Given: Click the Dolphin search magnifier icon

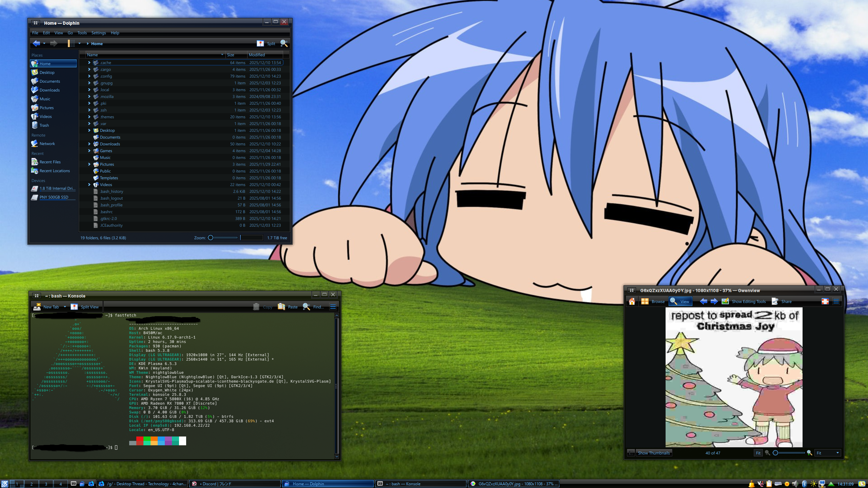Looking at the screenshot, I should tap(284, 43).
